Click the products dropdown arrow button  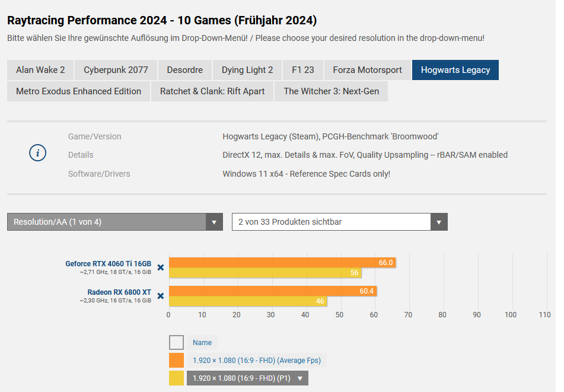coord(439,222)
